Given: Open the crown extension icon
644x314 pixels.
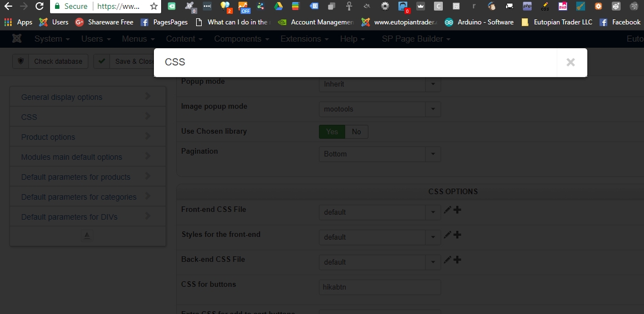Looking at the screenshot, I should (x=420, y=6).
